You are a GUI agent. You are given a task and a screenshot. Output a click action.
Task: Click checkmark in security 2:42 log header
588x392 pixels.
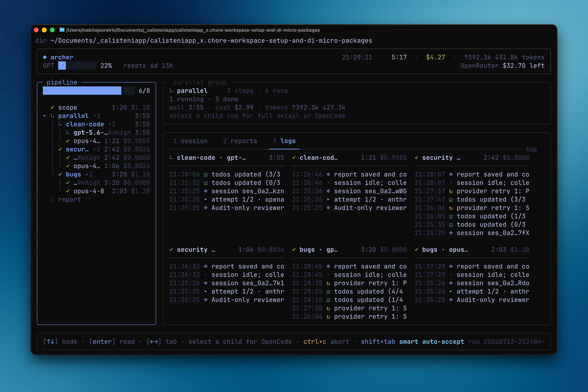[x=416, y=157]
